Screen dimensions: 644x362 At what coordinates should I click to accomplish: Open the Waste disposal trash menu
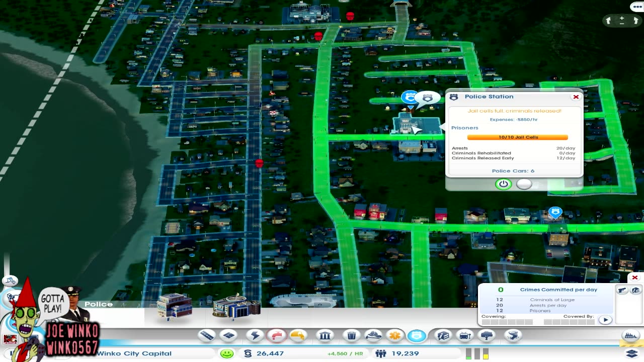point(352,335)
